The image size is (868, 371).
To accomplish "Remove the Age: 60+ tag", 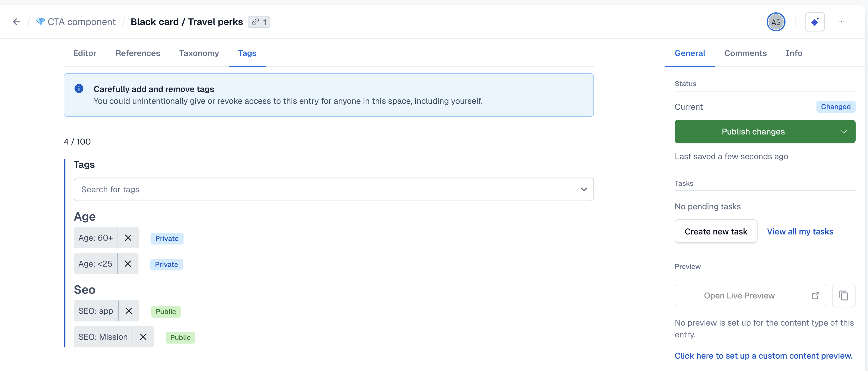I will point(128,238).
